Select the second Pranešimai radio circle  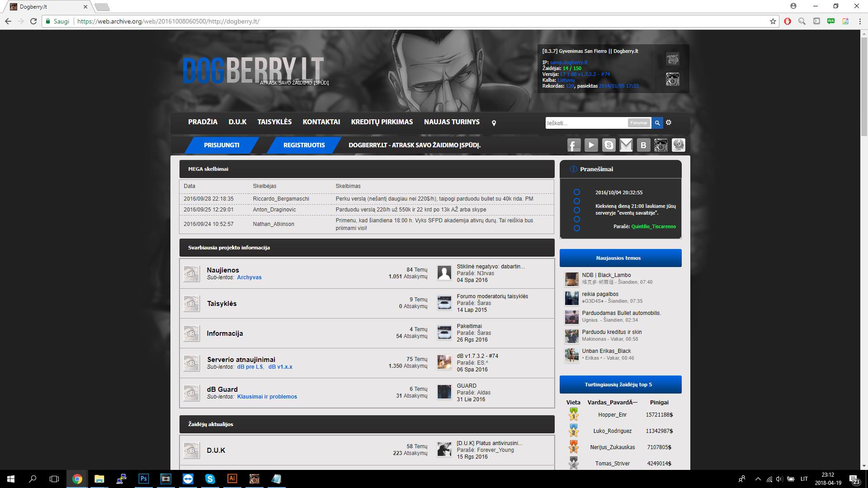[577, 201]
